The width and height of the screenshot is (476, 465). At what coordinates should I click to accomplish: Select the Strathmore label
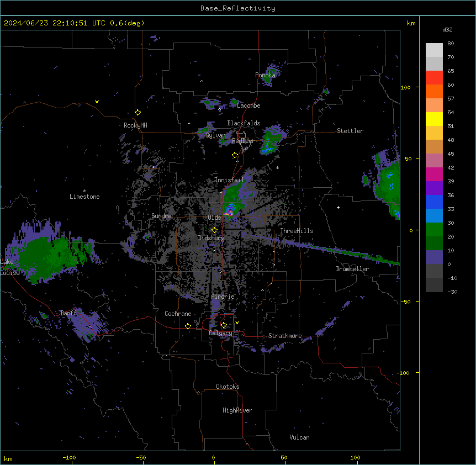click(x=285, y=336)
